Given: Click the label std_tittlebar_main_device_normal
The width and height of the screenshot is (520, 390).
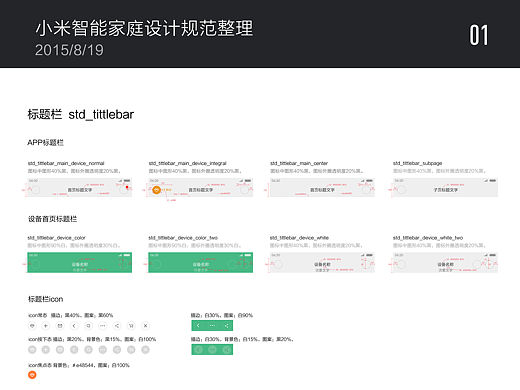Looking at the screenshot, I should pyautogui.click(x=66, y=163).
